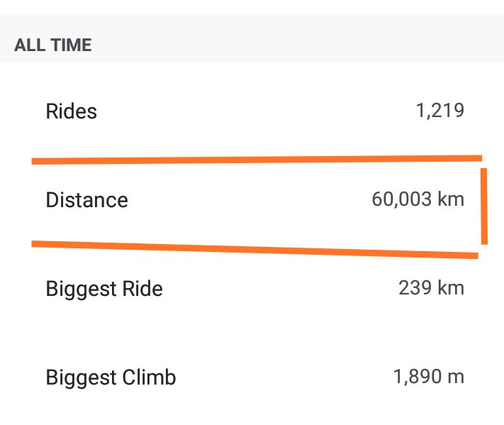The image size is (504, 425).
Task: Click the word Ride in Biggest Ride
Action: coord(142,288)
